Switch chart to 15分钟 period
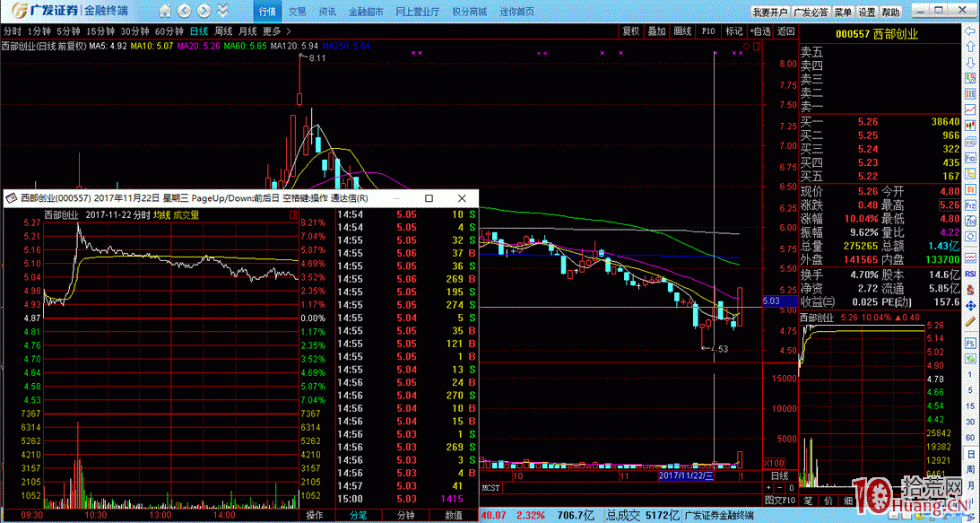 pyautogui.click(x=100, y=31)
